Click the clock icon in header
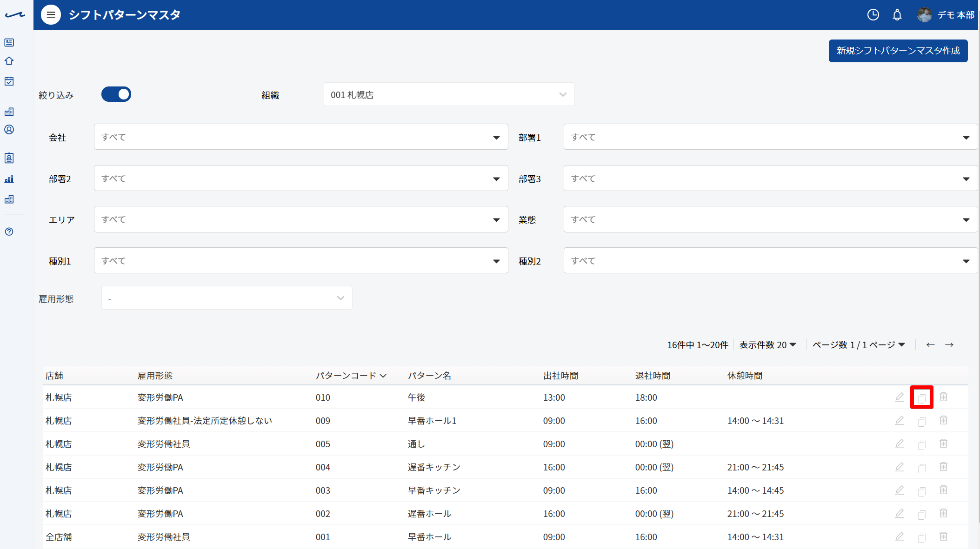Image resolution: width=980 pixels, height=549 pixels. 873,15
